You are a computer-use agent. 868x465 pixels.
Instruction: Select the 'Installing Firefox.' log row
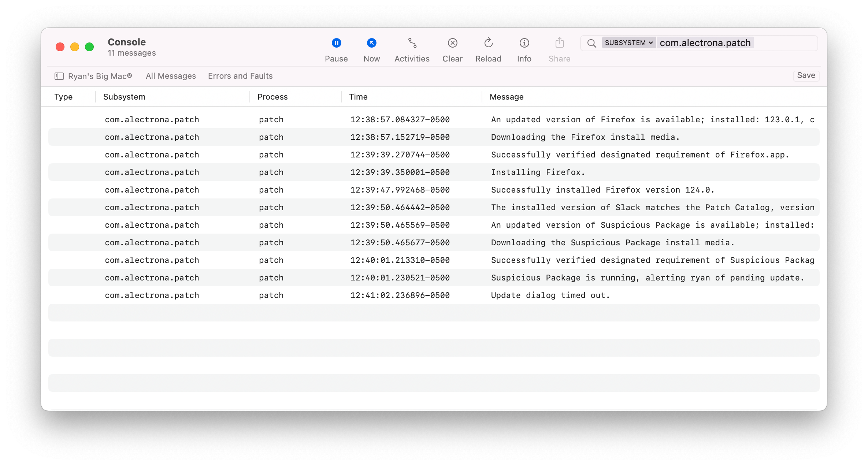click(538, 172)
